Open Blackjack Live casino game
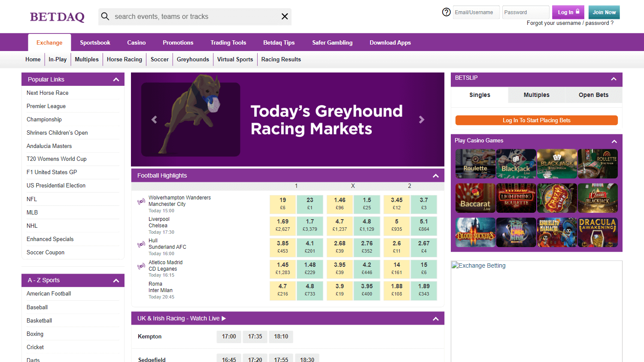The width and height of the screenshot is (644, 362). [516, 163]
